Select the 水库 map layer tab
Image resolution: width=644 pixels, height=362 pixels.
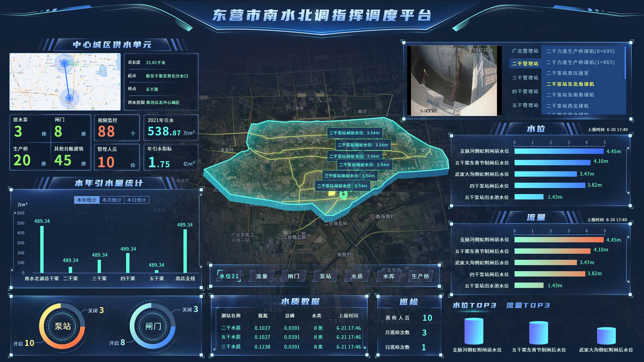(389, 276)
